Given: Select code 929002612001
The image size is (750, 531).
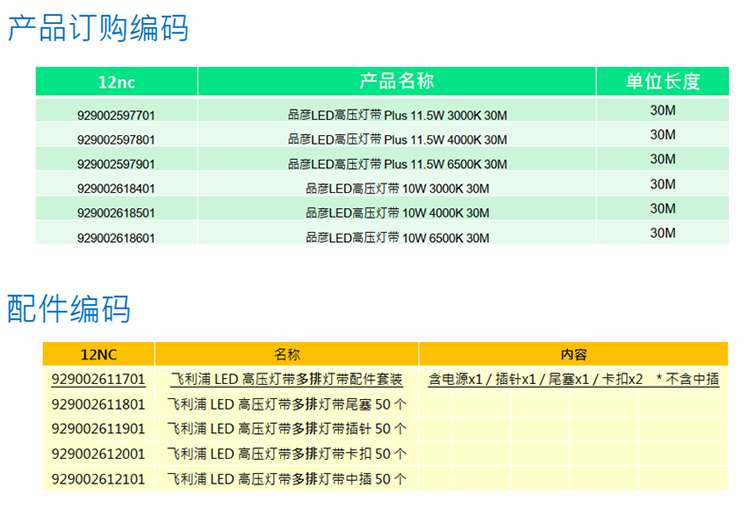Looking at the screenshot, I should (98, 454).
